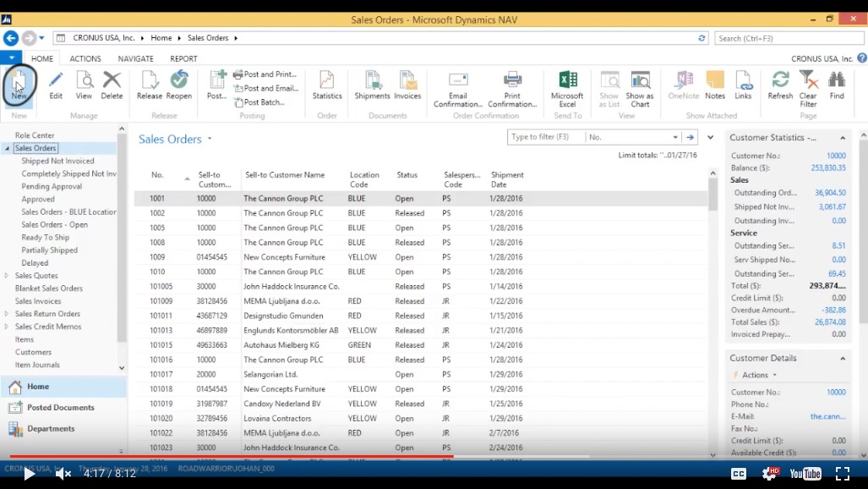The width and height of the screenshot is (868, 489).
Task: Open navigation history dropdown arrow
Action: pyautogui.click(x=41, y=38)
